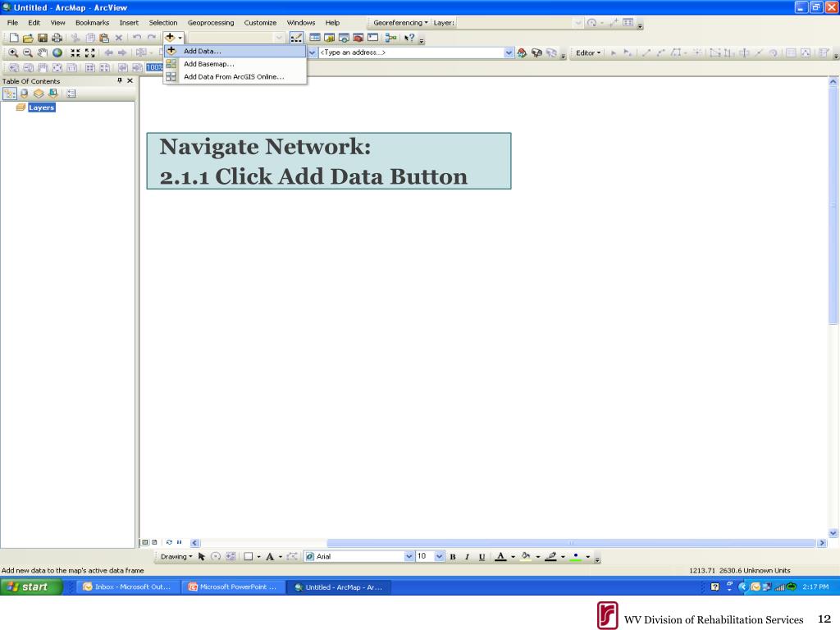Switch to Microsoft PowerPoint taskbar button
Screen dimensions: 840x630
[232, 587]
